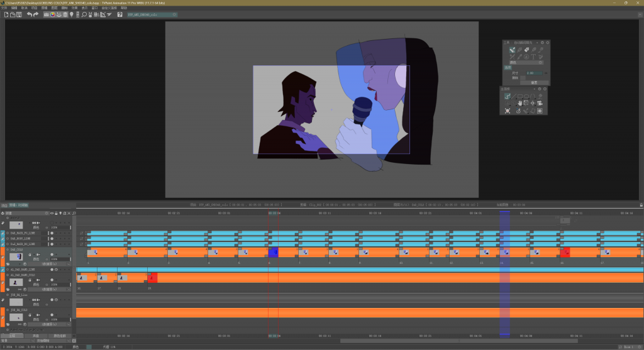Screen dimensions: 644x350
Task: Click the reset button in tool panel
Action: pos(533,82)
